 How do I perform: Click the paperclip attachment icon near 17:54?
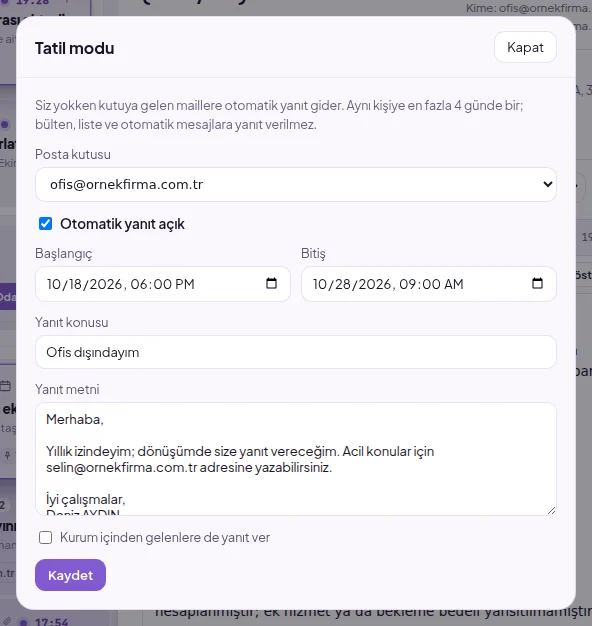(x=8, y=622)
